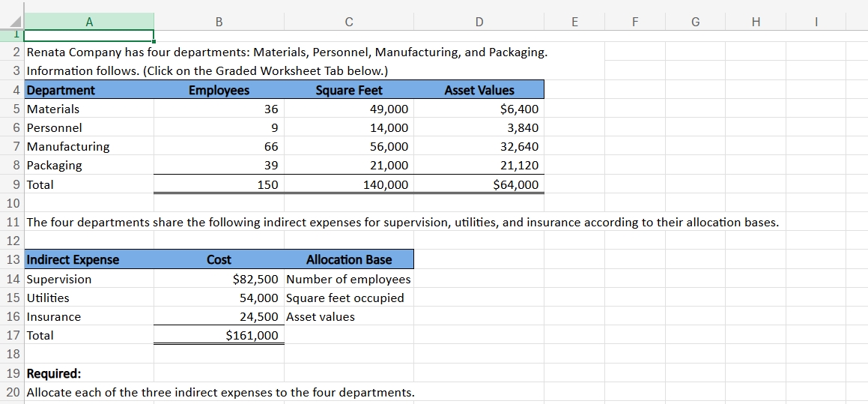Select column E header
This screenshot has width=868, height=404.
click(574, 22)
